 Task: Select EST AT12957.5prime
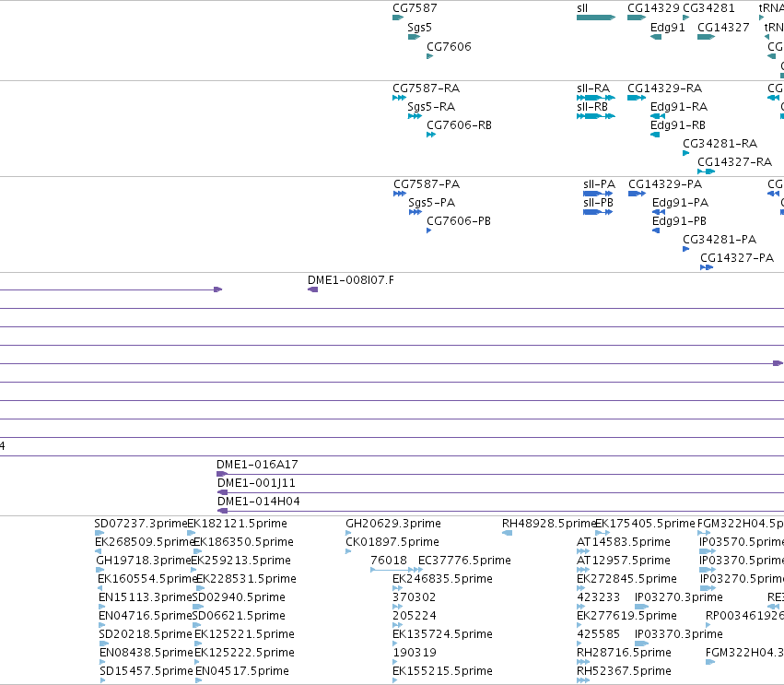coord(623,561)
